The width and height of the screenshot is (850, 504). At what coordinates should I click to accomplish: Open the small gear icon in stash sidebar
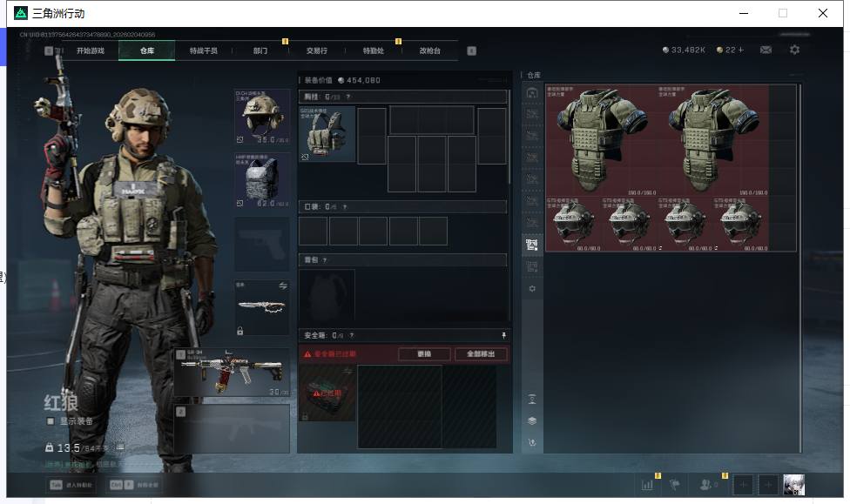click(532, 288)
